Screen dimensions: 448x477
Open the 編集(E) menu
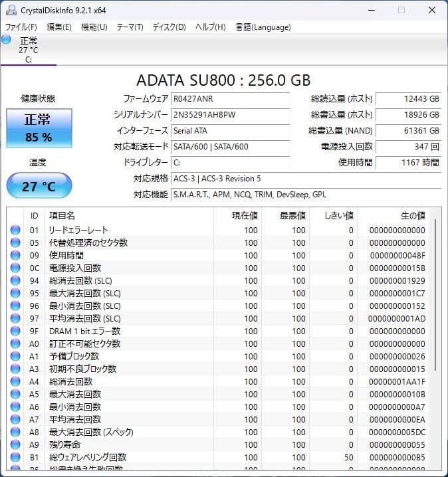click(x=59, y=27)
